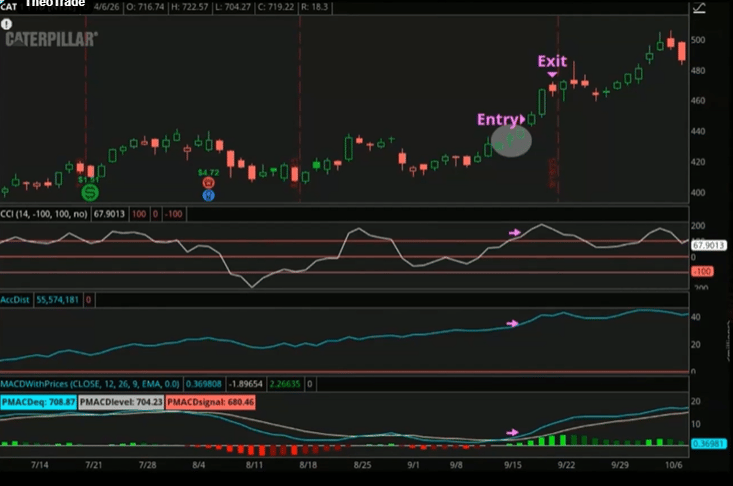Click the red -100 level bubble on CCI axis
Screen dimensions: 733x486
click(x=702, y=272)
